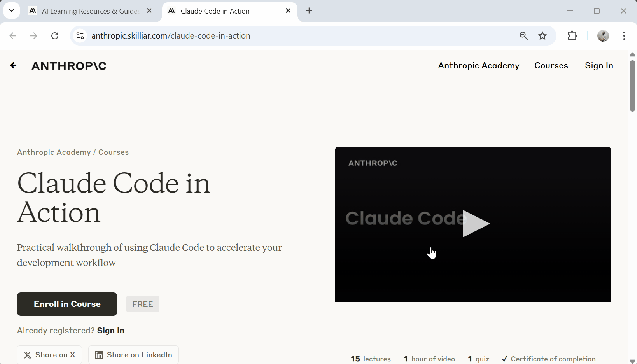This screenshot has width=637, height=364.
Task: Reload the current page
Action: point(55,36)
